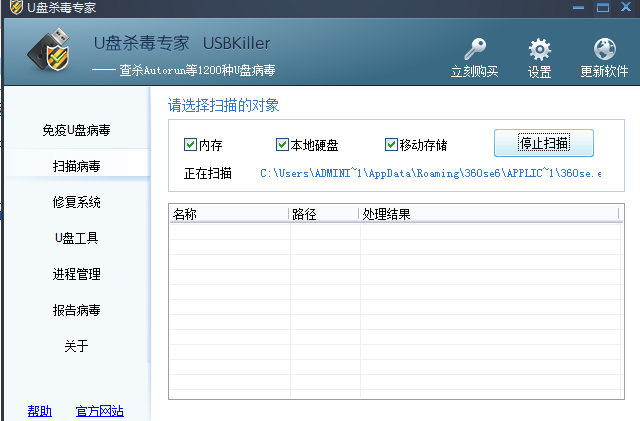Maximize the U盘杀毒专家 window

[x=603, y=7]
